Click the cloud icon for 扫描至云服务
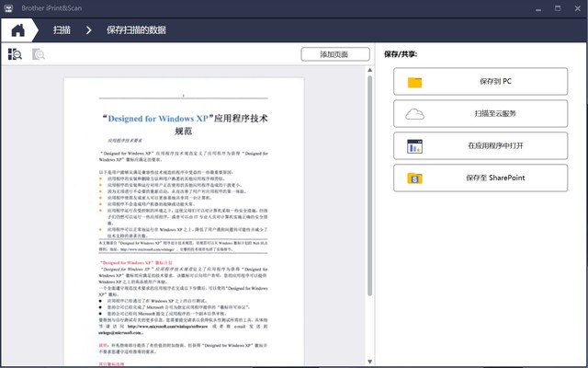Image resolution: width=588 pixels, height=368 pixels. coord(414,114)
